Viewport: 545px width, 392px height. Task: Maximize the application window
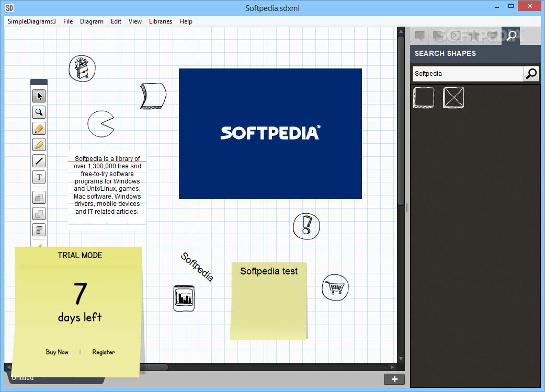511,6
